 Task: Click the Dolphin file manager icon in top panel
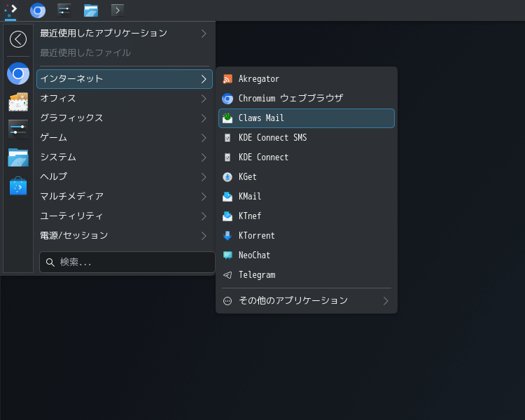[91, 10]
